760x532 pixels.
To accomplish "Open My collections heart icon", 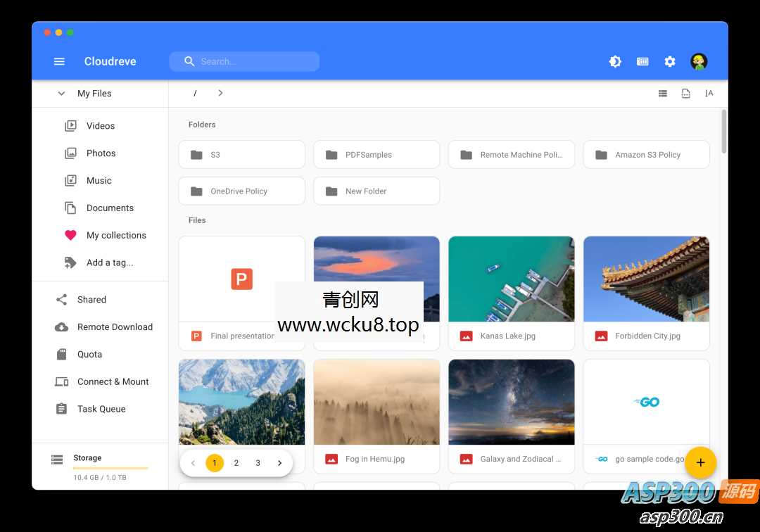I will pyautogui.click(x=70, y=235).
